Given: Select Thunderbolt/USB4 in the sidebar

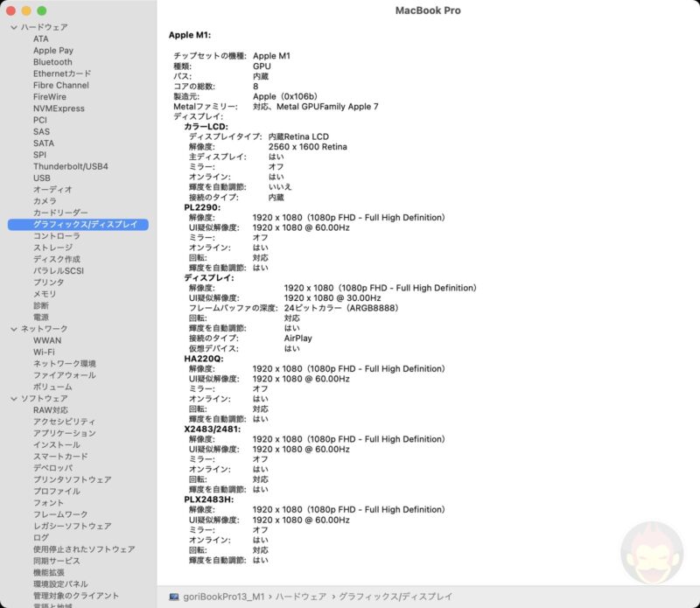Looking at the screenshot, I should (70, 166).
